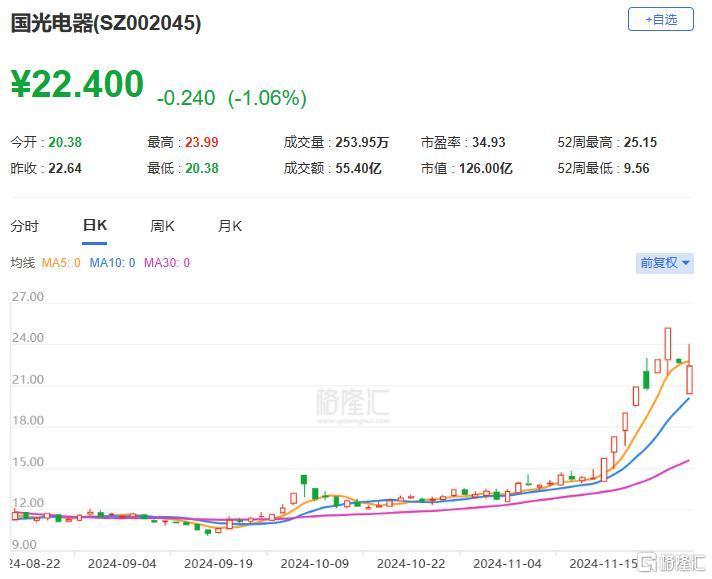Click the 12.00 price axis label
The width and height of the screenshot is (712, 579).
(28, 503)
